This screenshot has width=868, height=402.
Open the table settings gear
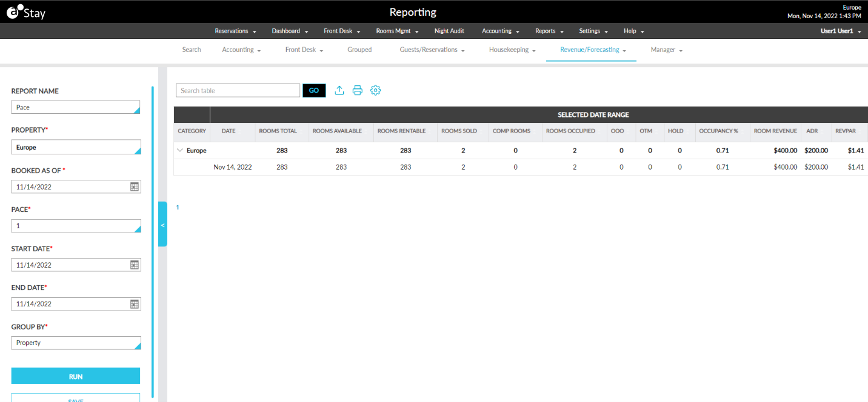pos(375,90)
